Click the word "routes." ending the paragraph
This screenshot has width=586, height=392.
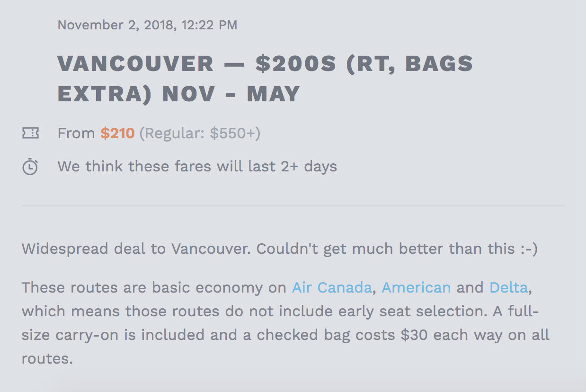coord(47,358)
